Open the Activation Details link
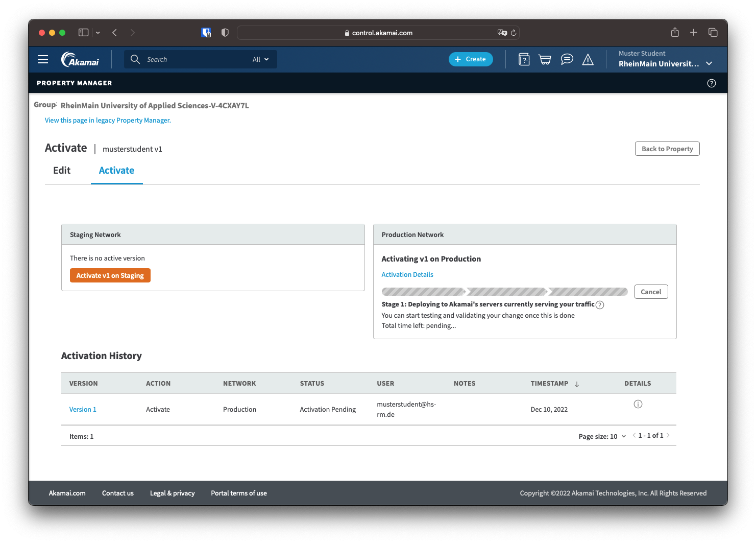Viewport: 756px width, 543px height. (x=407, y=275)
